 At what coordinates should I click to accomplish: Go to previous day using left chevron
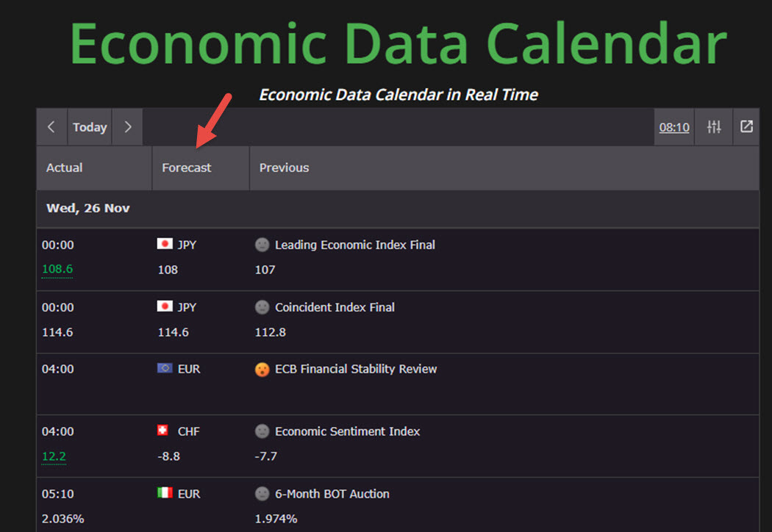[x=51, y=127]
